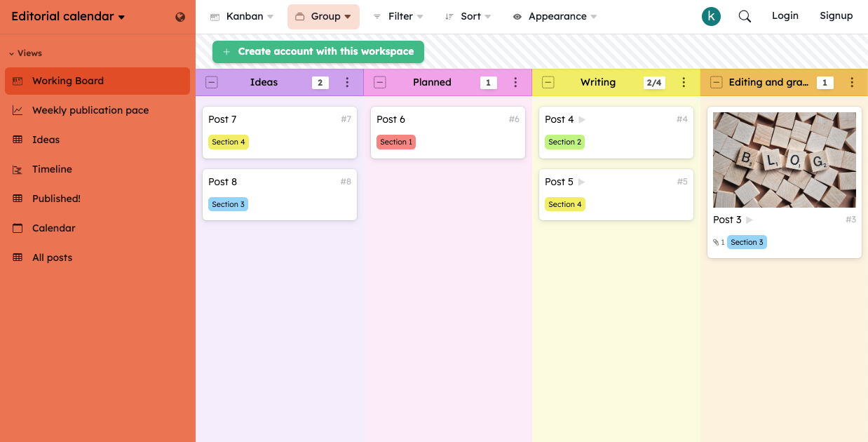Collapse the Writing column with minus toggle
Image resolution: width=868 pixels, height=442 pixels.
(x=548, y=83)
